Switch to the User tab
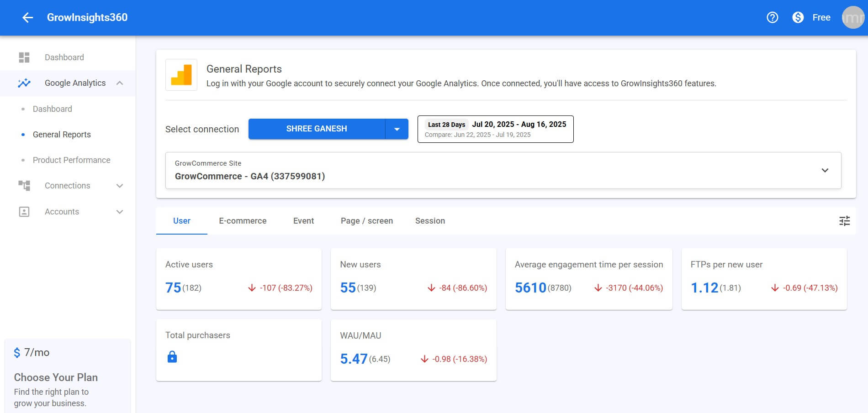The height and width of the screenshot is (413, 868). (182, 221)
